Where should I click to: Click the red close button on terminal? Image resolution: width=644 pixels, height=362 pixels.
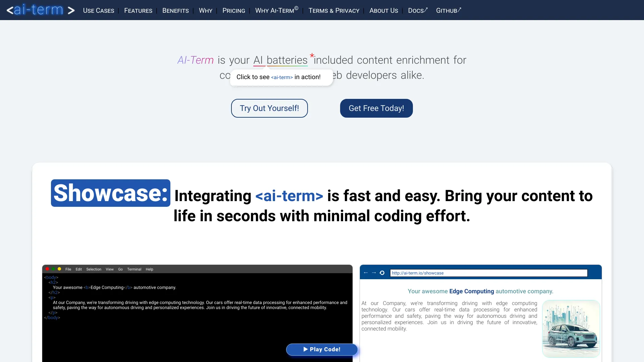coord(47,269)
